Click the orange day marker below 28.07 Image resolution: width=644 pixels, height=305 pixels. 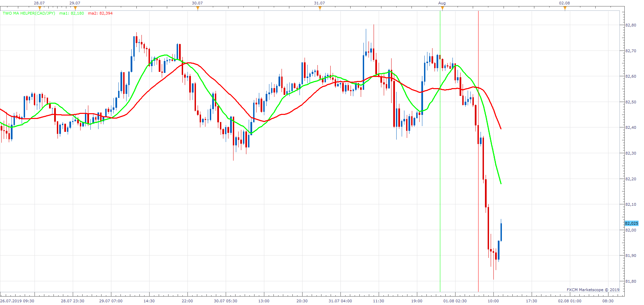pyautogui.click(x=40, y=8)
